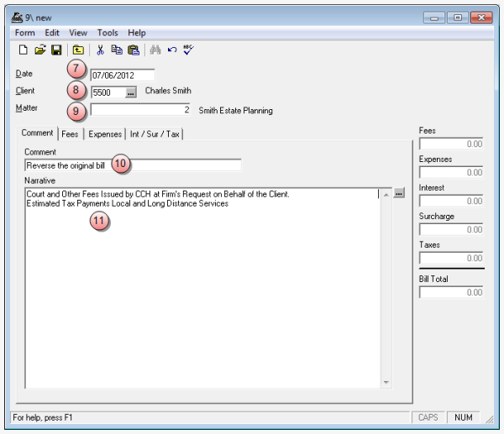Click the Paste clipboard icon
This screenshot has width=504, height=434.
133,50
